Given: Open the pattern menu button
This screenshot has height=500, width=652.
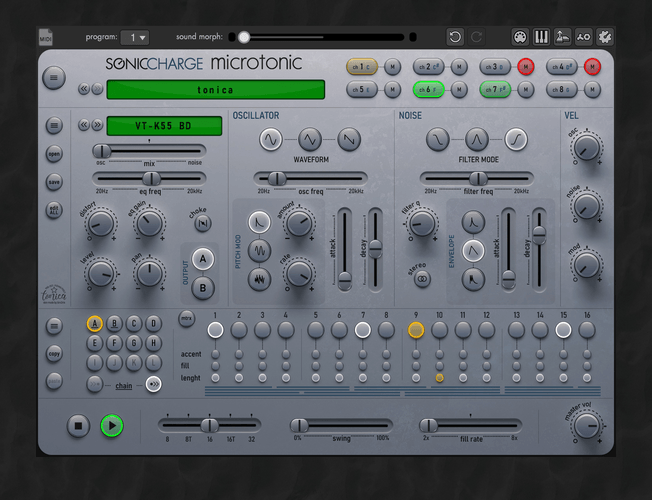Looking at the screenshot, I should (x=54, y=326).
